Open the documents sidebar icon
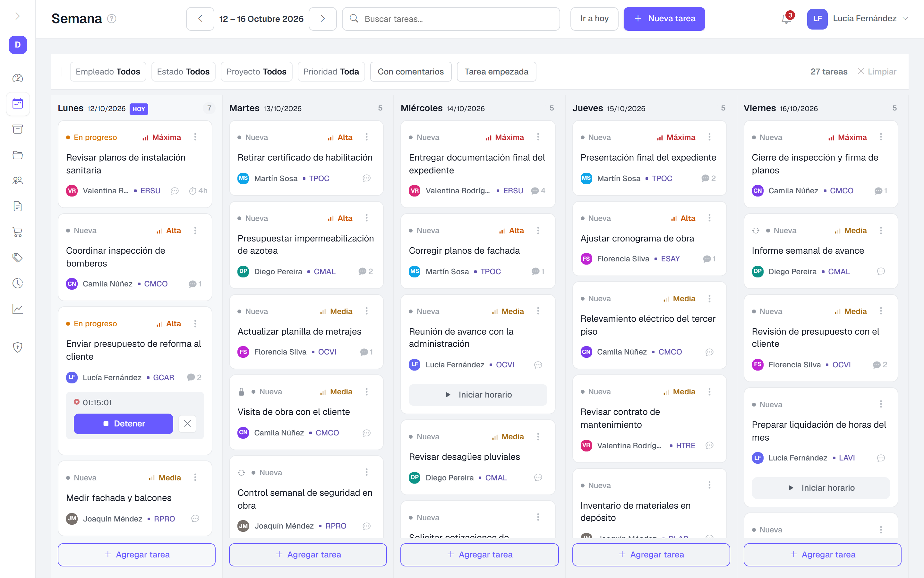This screenshot has width=924, height=578. click(x=18, y=206)
